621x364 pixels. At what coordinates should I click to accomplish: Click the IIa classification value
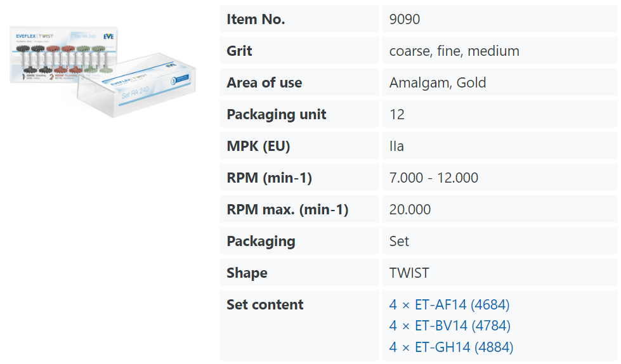tap(396, 146)
